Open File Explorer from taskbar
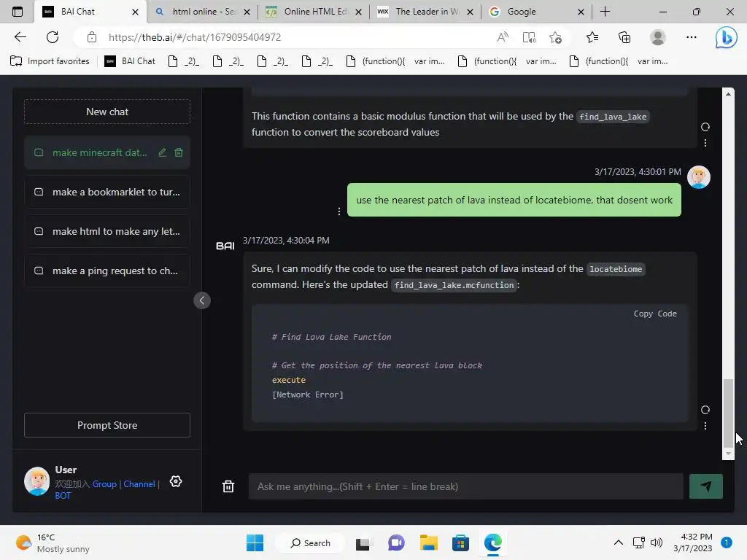Image resolution: width=747 pixels, height=560 pixels. 428,542
